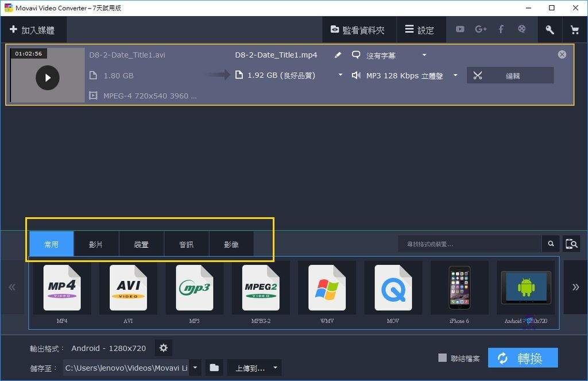Click the magnifier search button
This screenshot has height=381, width=588.
pyautogui.click(x=551, y=244)
